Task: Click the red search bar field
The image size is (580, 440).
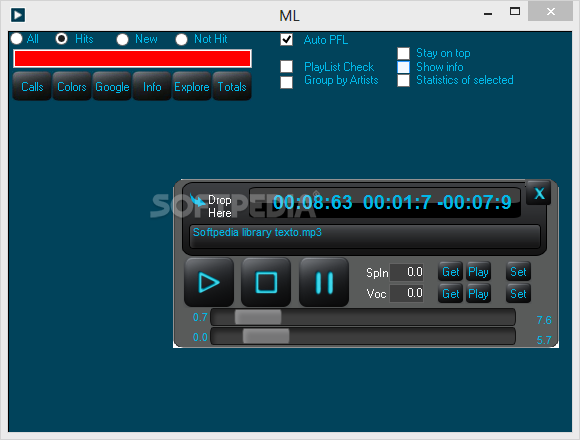Action: pyautogui.click(x=132, y=58)
